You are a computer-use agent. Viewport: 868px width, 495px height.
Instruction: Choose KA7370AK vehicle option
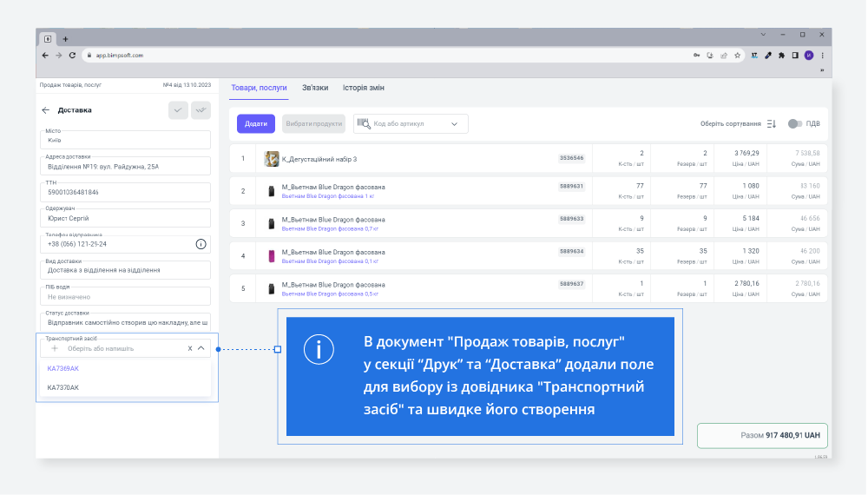pyautogui.click(x=63, y=387)
